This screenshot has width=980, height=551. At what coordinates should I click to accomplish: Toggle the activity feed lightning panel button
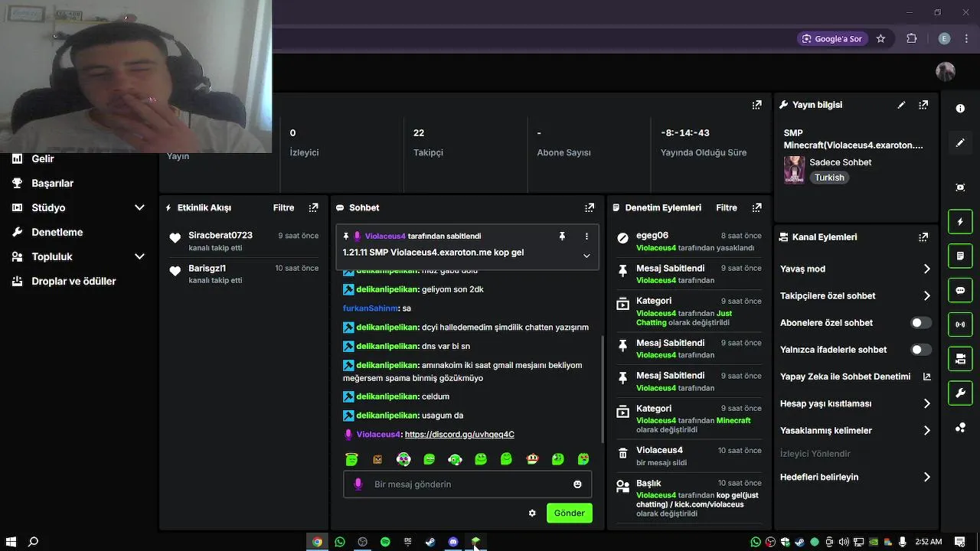960,222
